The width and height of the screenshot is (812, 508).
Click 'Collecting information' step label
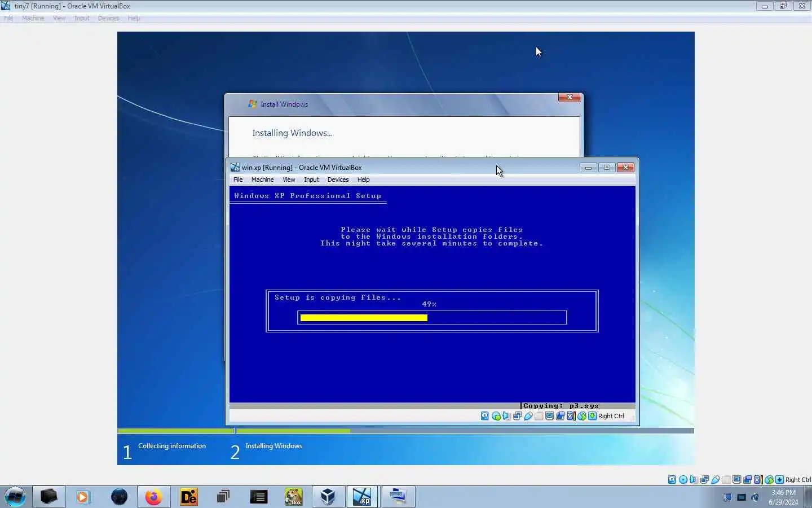click(172, 446)
